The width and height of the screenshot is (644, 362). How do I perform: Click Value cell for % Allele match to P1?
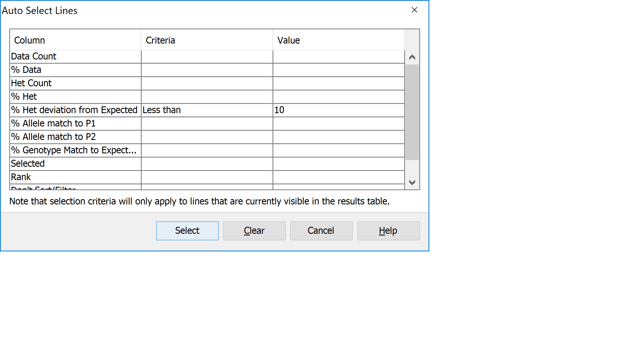click(x=339, y=124)
